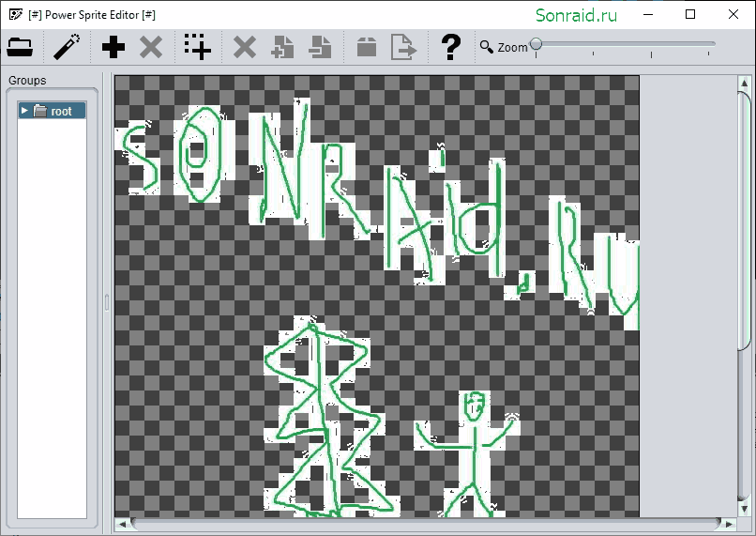Viewport: 756px width, 536px height.
Task: Click the gray X beside the plus icon
Action: 151,47
